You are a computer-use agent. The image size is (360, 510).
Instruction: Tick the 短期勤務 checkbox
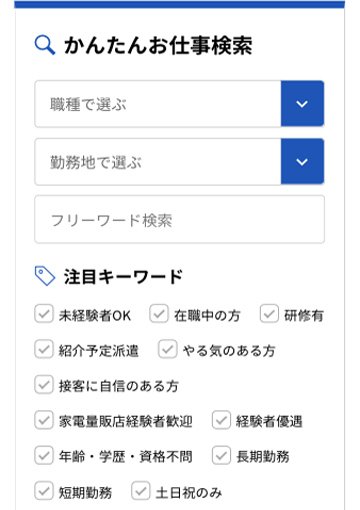[x=44, y=491]
